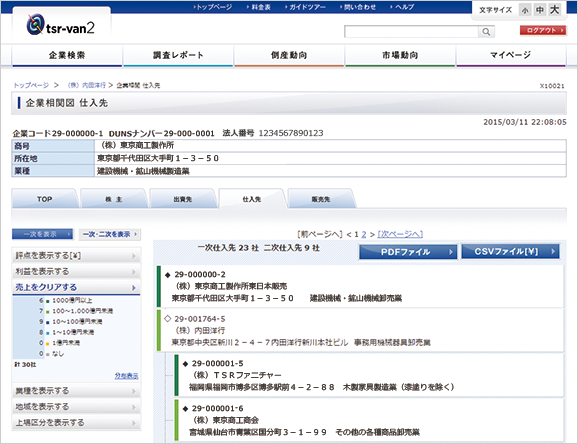Open the 企業検索 main menu
The width and height of the screenshot is (578, 444).
pyautogui.click(x=67, y=55)
